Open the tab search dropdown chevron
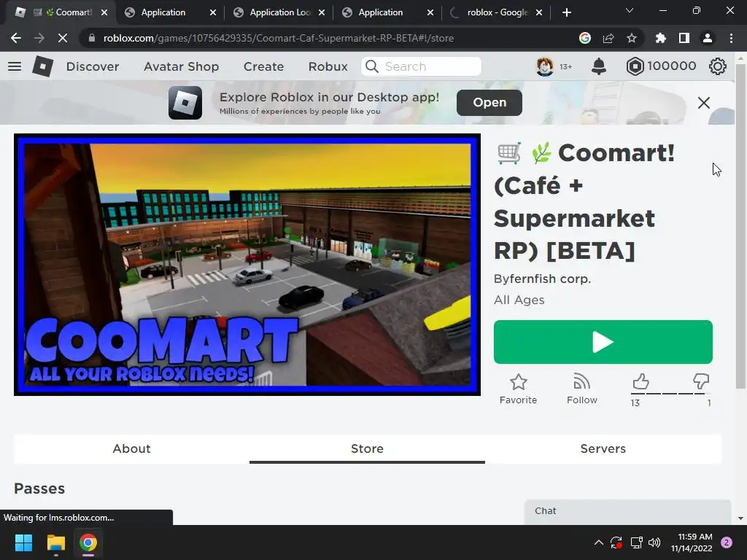Viewport: 747px width, 560px height. [630, 10]
